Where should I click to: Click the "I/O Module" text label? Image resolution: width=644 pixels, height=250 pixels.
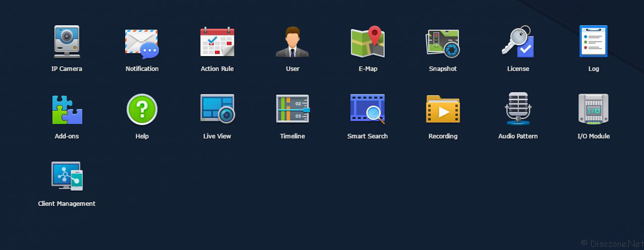pos(594,137)
